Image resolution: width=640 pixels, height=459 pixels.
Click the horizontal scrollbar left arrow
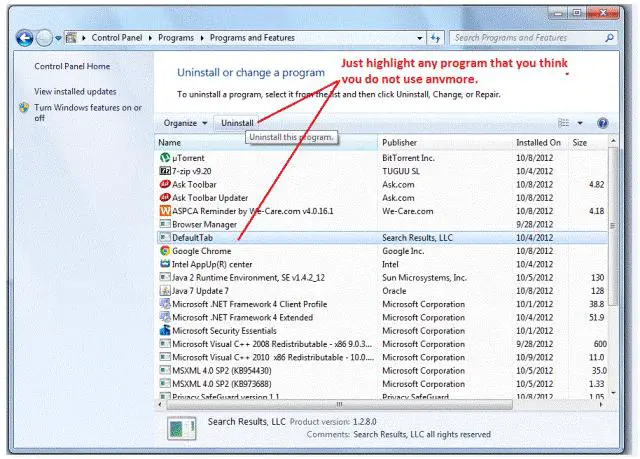coord(160,404)
